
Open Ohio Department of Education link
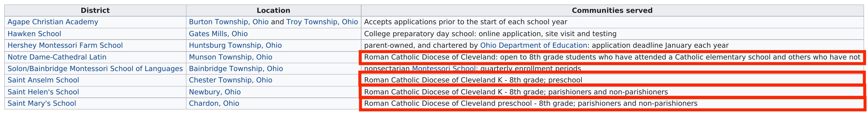pos(533,45)
